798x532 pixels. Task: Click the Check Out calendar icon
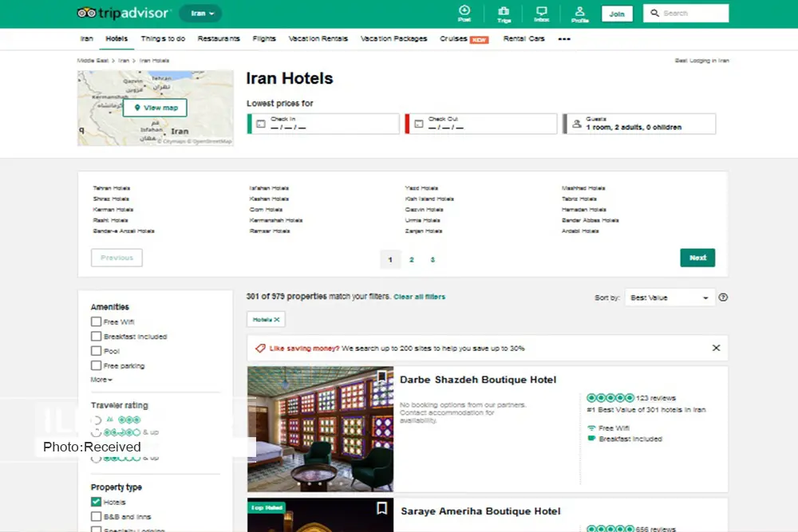(x=419, y=124)
